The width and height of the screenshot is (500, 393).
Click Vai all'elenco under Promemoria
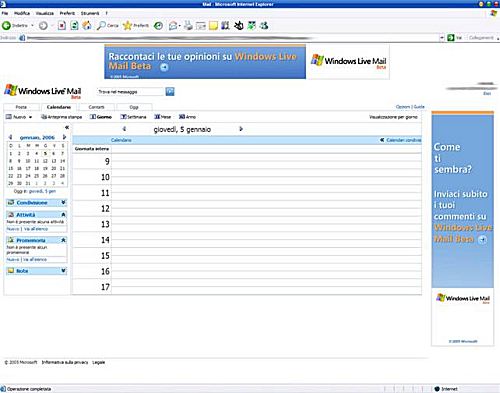[x=35, y=259]
